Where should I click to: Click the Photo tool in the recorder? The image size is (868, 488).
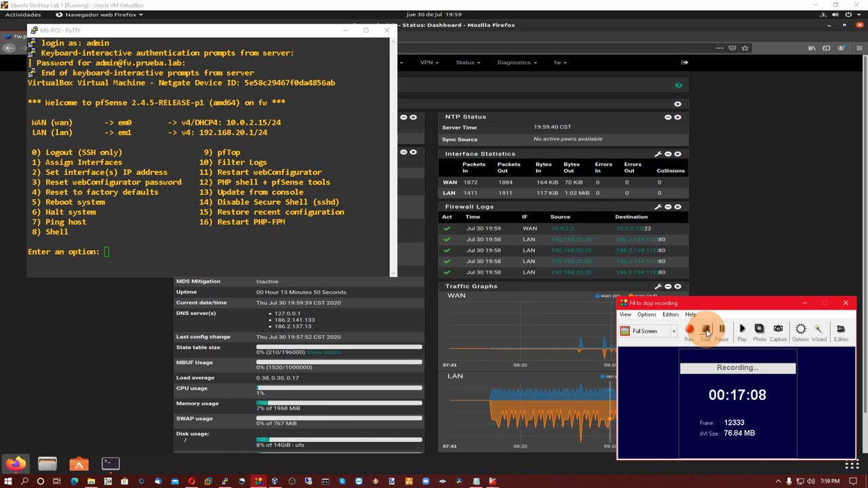(x=759, y=331)
